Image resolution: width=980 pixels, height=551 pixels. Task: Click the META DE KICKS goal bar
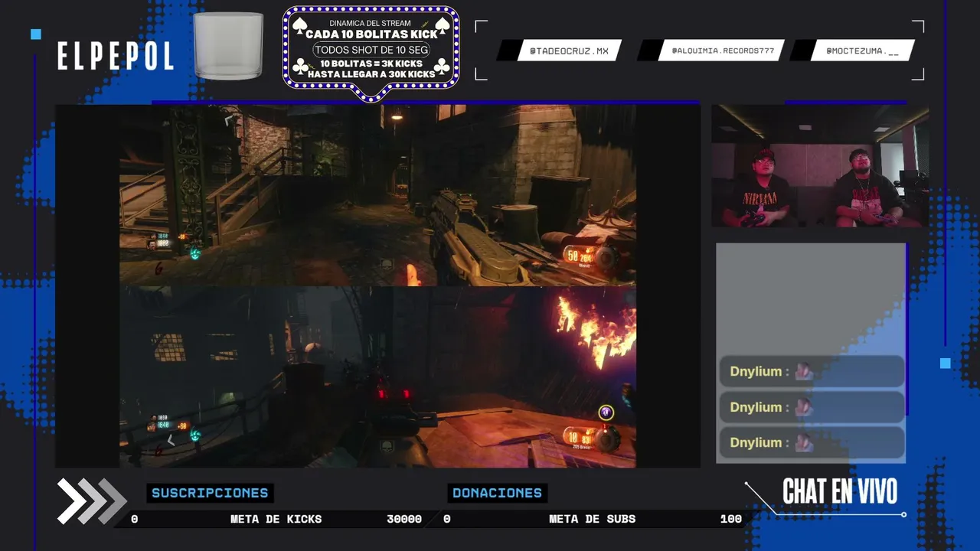pyautogui.click(x=276, y=519)
